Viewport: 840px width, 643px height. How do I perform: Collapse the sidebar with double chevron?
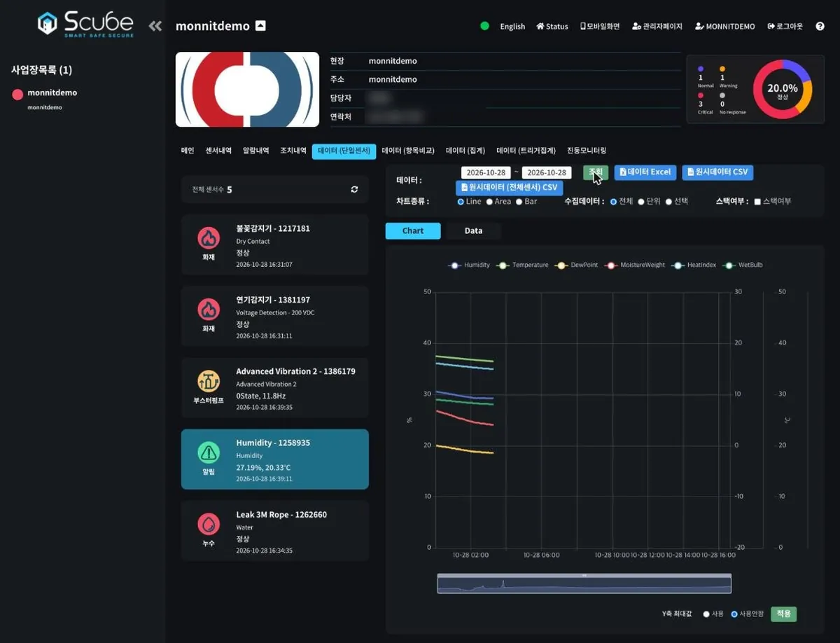[x=155, y=26]
